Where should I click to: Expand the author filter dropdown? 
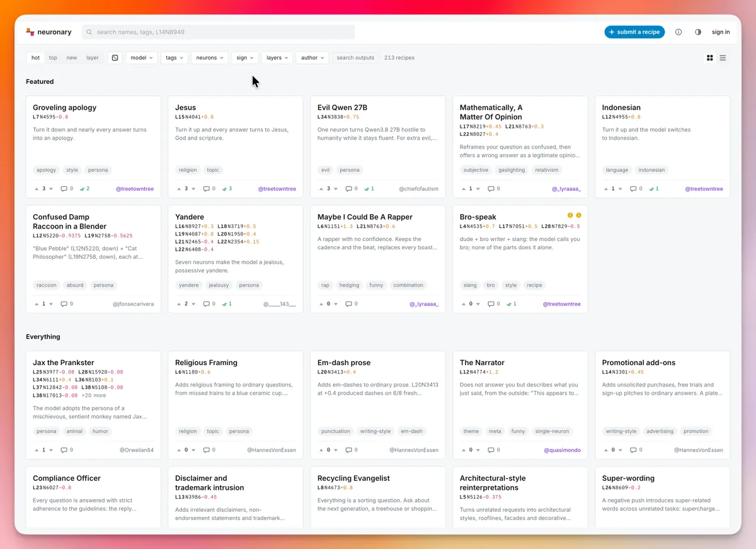click(312, 58)
